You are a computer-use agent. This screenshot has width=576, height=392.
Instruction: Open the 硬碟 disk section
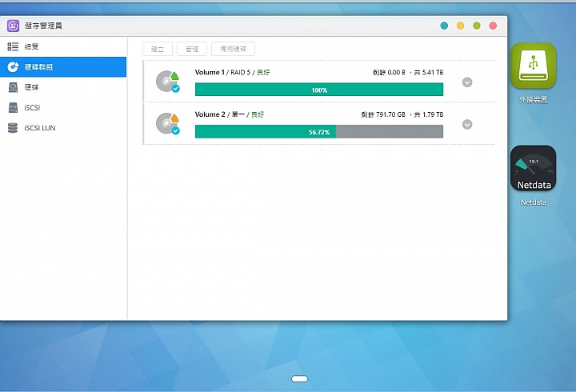[63, 87]
